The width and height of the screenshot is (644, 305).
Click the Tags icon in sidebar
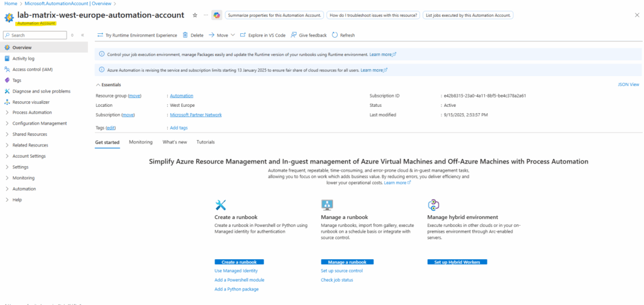coord(7,80)
